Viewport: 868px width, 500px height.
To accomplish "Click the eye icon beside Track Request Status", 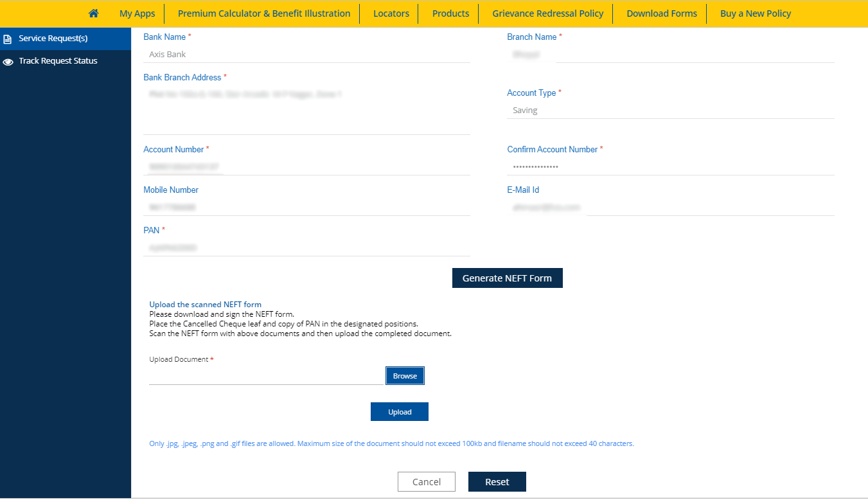I will [8, 60].
